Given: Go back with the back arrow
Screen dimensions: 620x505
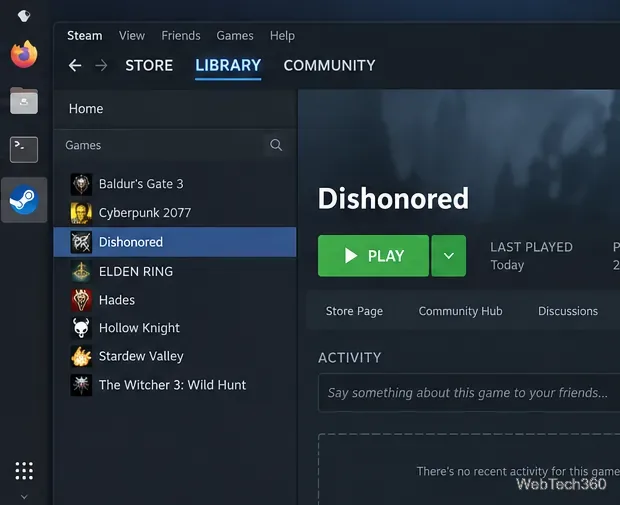Looking at the screenshot, I should 75,65.
